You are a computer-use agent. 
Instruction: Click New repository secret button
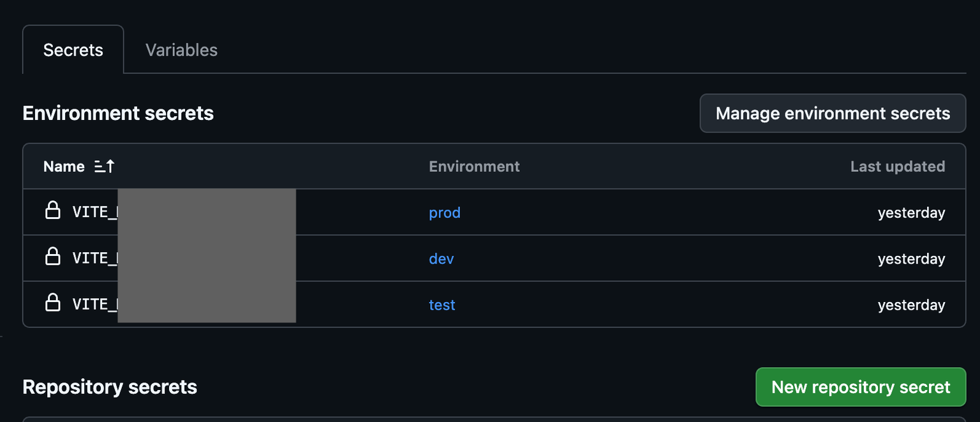point(861,387)
